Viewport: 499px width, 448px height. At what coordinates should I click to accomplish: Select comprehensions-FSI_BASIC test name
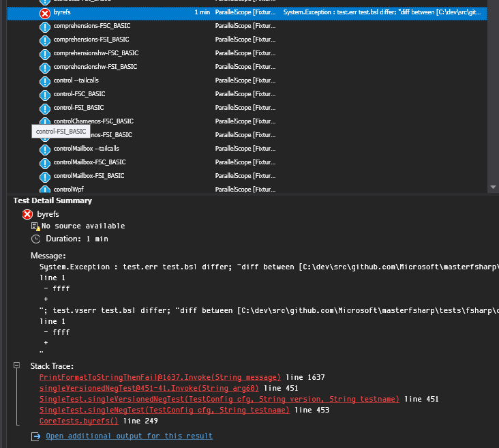point(91,40)
